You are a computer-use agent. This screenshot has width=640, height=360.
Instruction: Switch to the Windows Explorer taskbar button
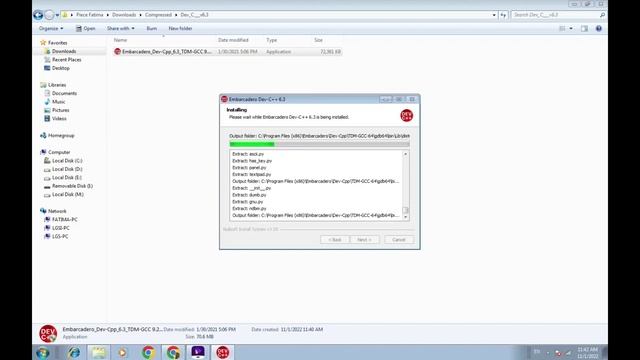point(98,353)
